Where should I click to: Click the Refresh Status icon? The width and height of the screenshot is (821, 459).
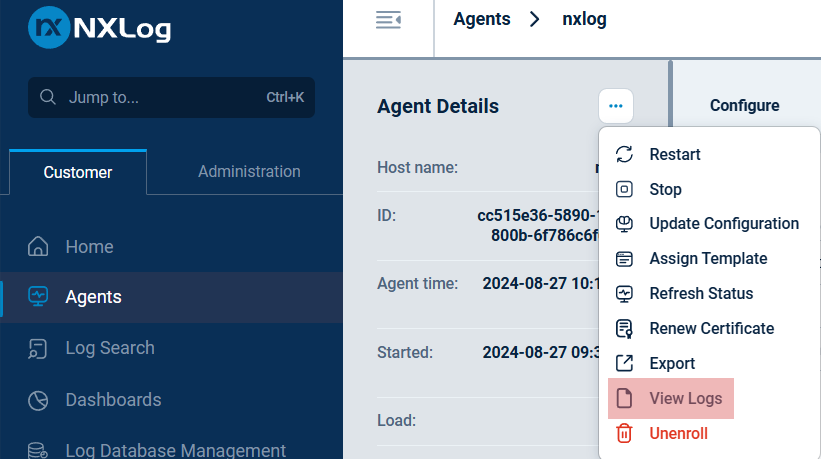coord(624,294)
